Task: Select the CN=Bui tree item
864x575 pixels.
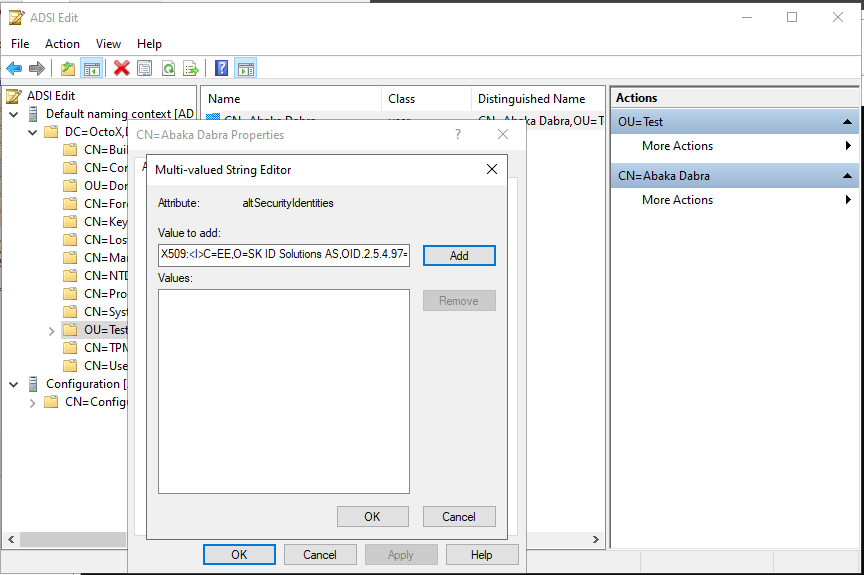Action: (106, 150)
